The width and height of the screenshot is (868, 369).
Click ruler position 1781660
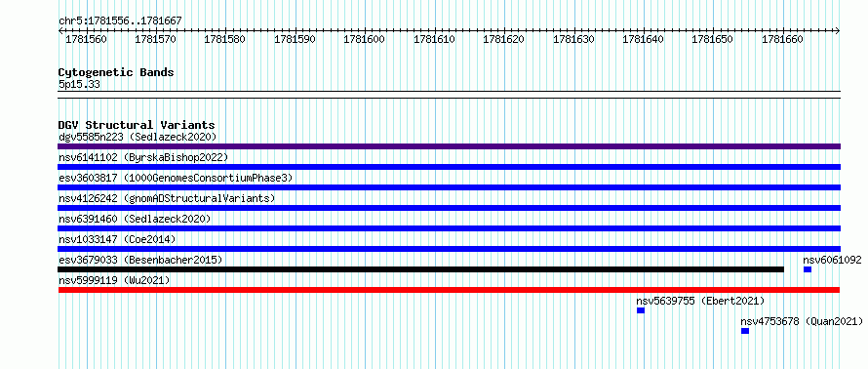pyautogui.click(x=783, y=39)
